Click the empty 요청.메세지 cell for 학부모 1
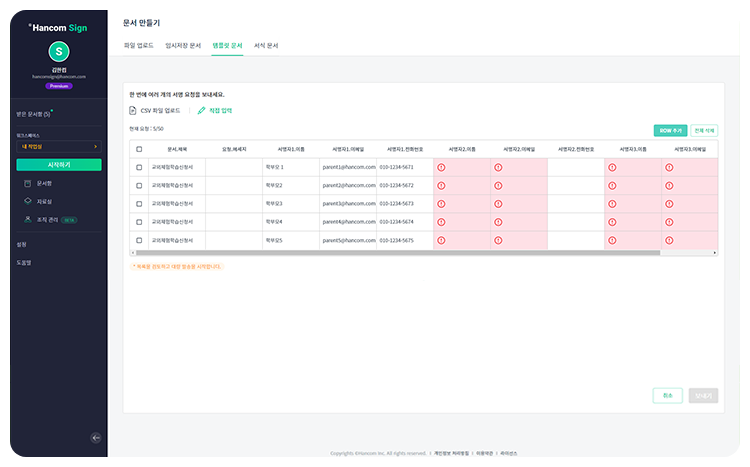The height and width of the screenshot is (467, 750). 234,167
